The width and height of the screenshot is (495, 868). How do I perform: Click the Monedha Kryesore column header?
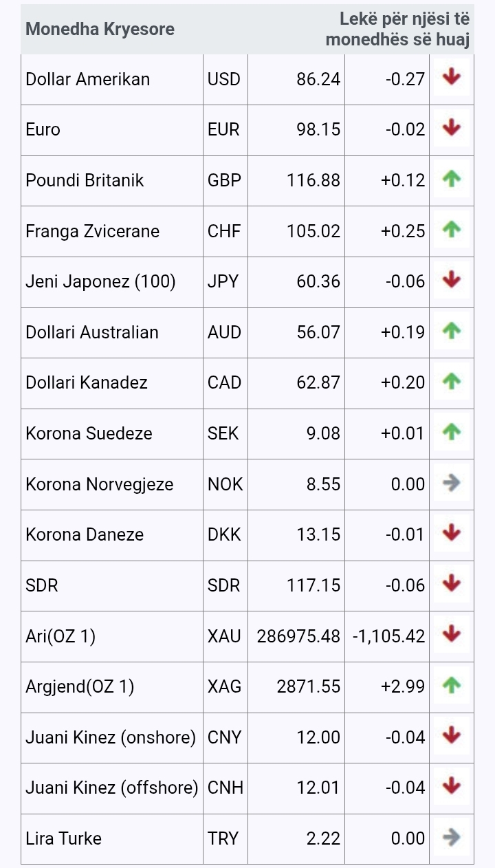[100, 30]
